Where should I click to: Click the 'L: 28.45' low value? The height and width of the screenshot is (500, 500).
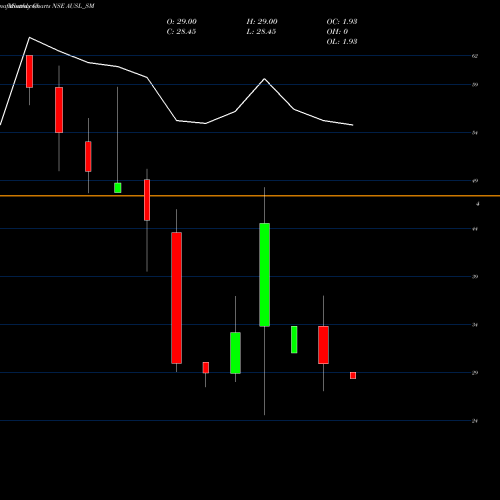pos(261,32)
